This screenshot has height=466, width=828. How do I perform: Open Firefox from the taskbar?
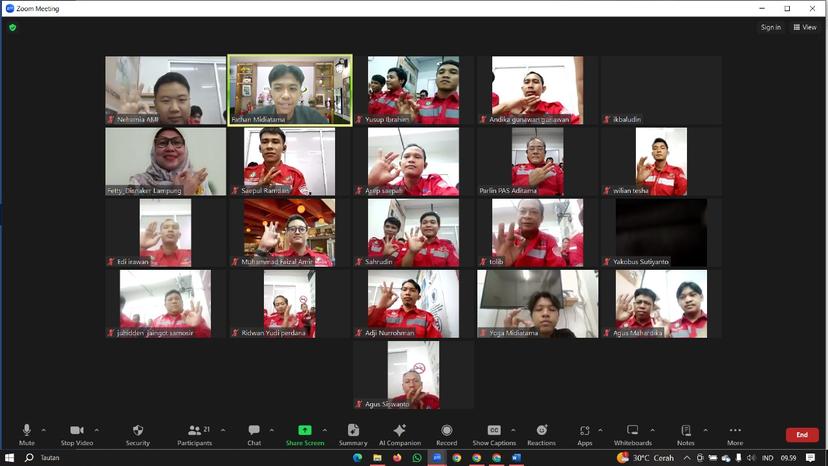click(x=397, y=458)
